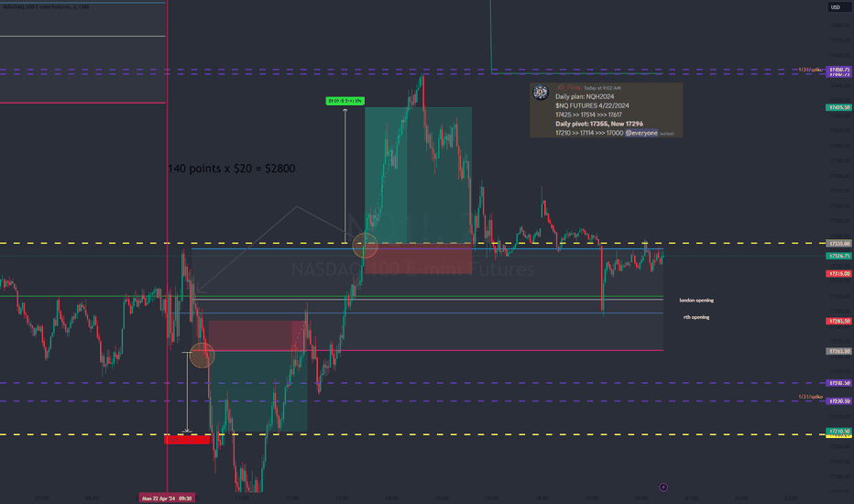Select the green measurement label above the arrow

[x=345, y=101]
